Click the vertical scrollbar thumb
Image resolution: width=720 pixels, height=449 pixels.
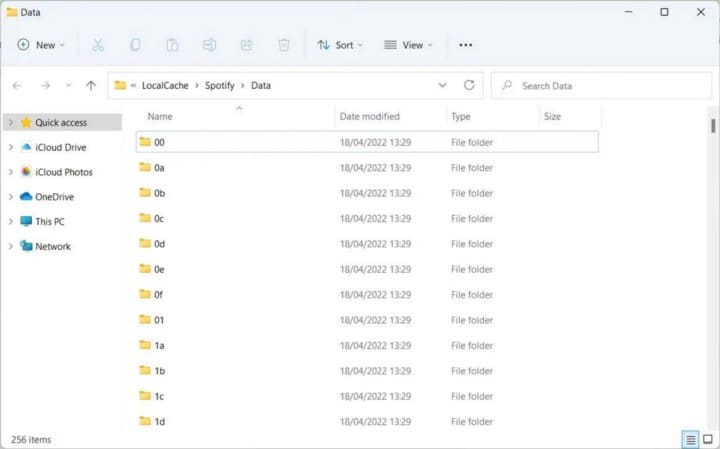tap(713, 126)
